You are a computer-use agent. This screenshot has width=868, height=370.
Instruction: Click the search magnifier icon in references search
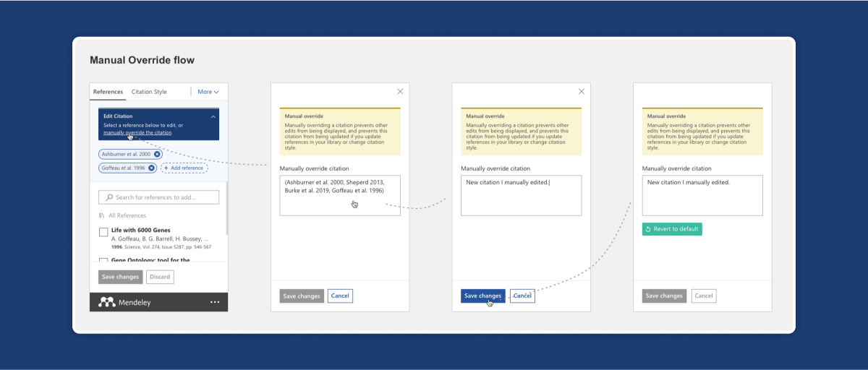pyautogui.click(x=109, y=197)
